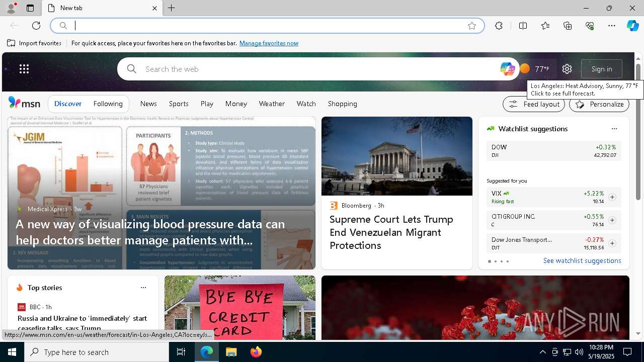Screen dimensions: 644x362
Task: Open a new tab with plus button
Action: (172, 8)
